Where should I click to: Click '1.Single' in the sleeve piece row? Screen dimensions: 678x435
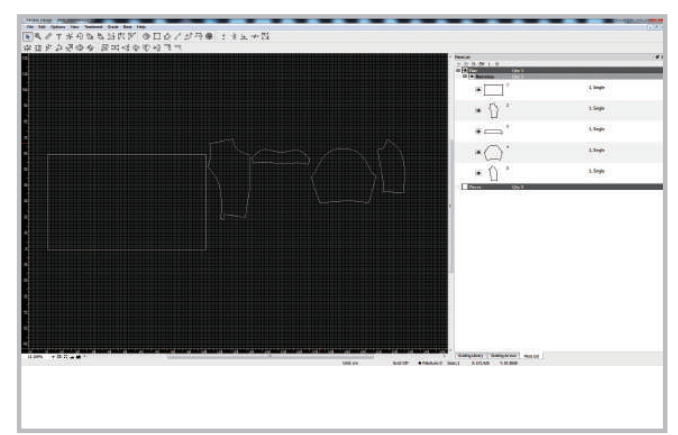pyautogui.click(x=597, y=150)
